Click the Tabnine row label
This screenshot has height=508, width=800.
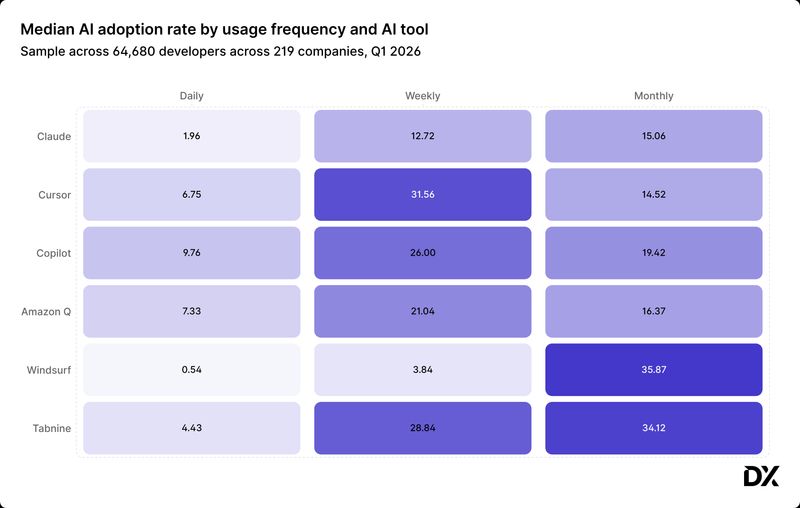[51, 429]
